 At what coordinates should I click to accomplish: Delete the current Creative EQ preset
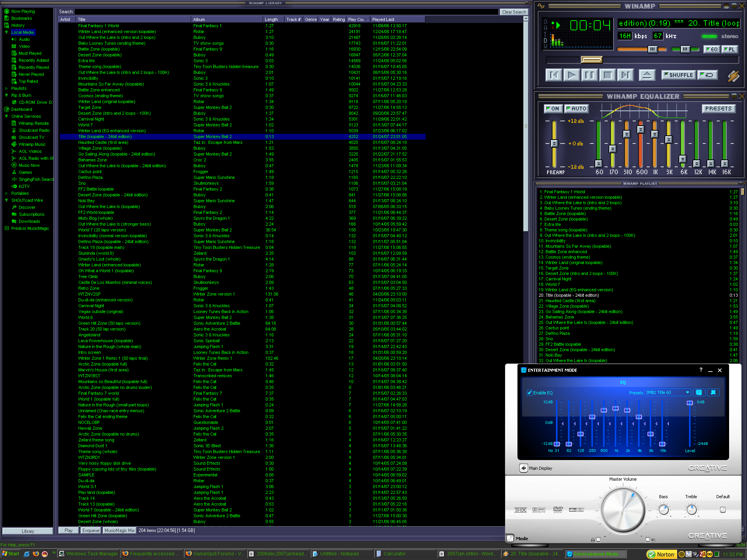[x=713, y=392]
